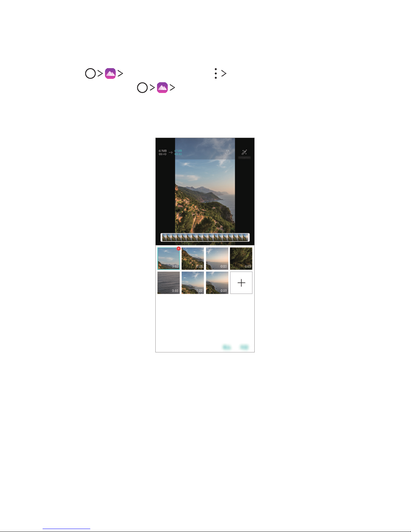Screen dimensions: 411x532
Task: Click a frame in the filmstrip timeline
Action: pyautogui.click(x=205, y=237)
